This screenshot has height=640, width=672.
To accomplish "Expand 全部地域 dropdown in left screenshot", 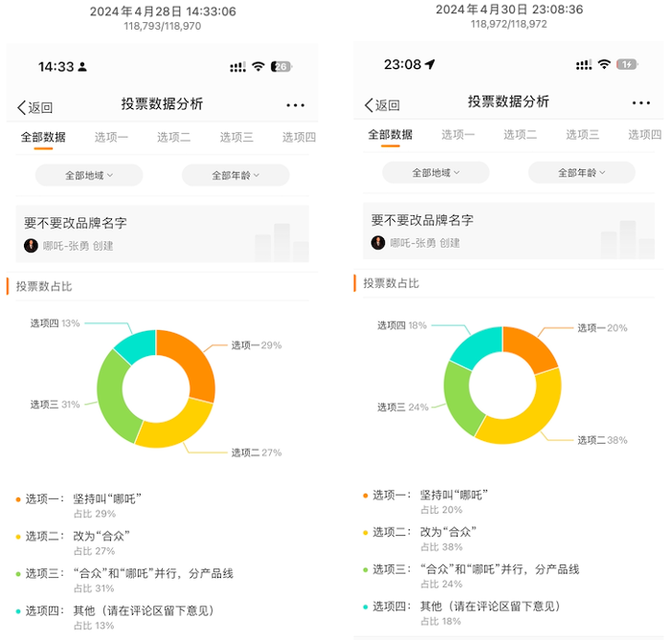I will [x=89, y=175].
